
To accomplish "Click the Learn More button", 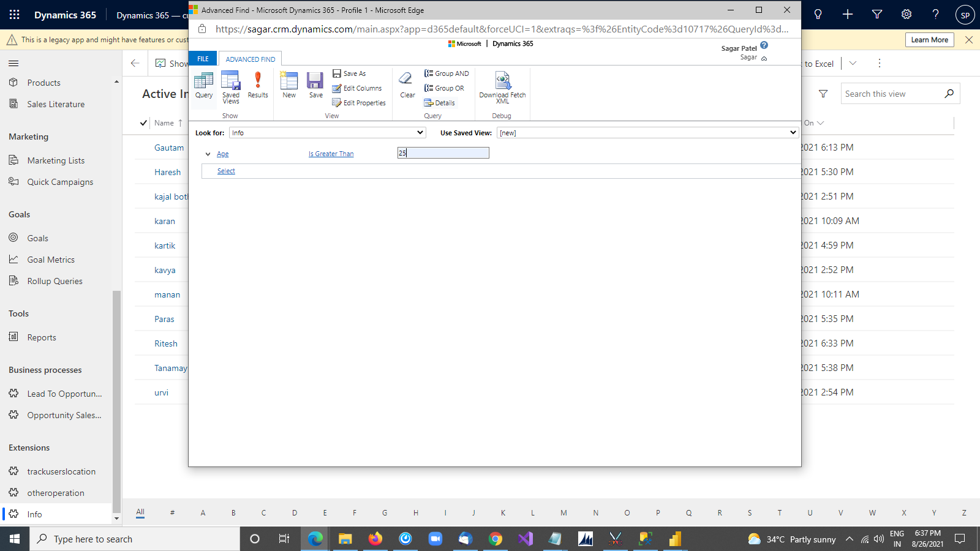I will [x=929, y=40].
